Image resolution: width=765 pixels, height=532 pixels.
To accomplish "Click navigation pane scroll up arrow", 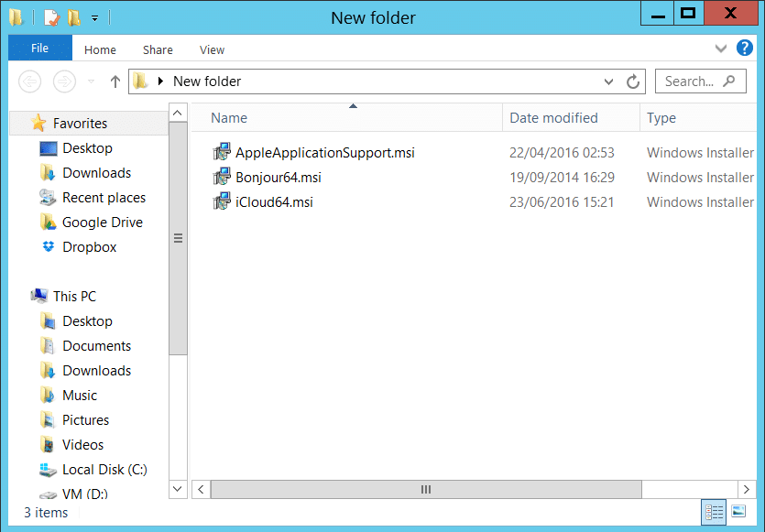I will pos(178,114).
